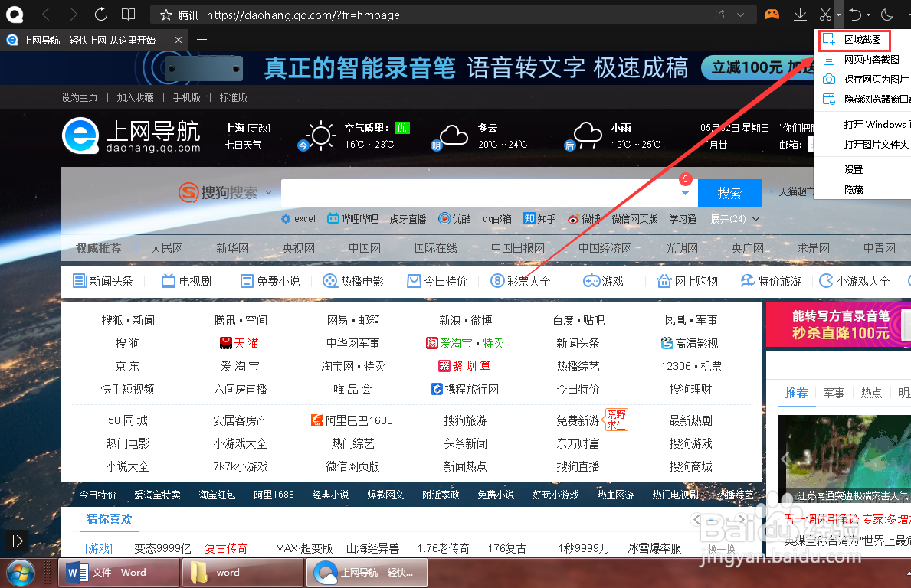911x588 pixels.
Task: Expand 展开(24) quick links
Action: (735, 219)
